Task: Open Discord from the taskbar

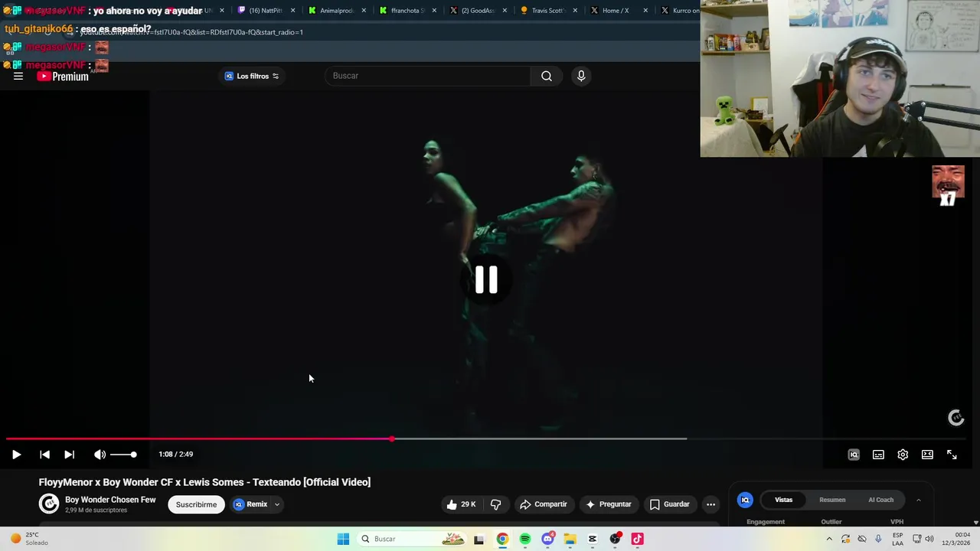Action: coord(547,539)
